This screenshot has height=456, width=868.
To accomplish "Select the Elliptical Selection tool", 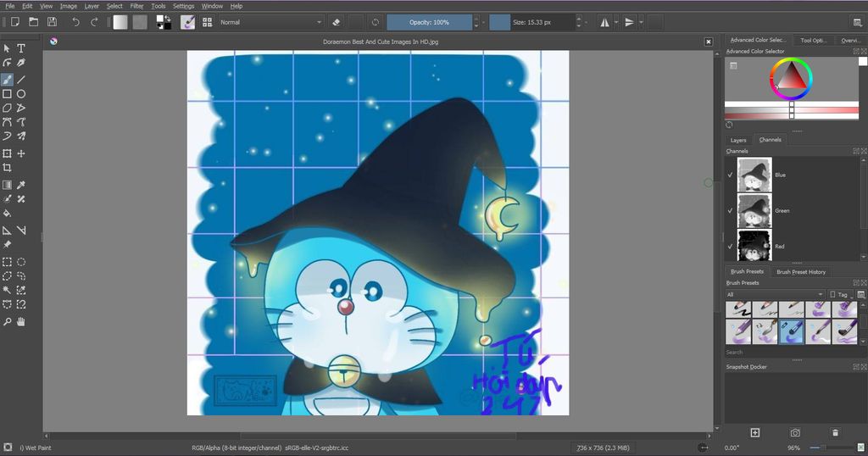I will pyautogui.click(x=21, y=262).
